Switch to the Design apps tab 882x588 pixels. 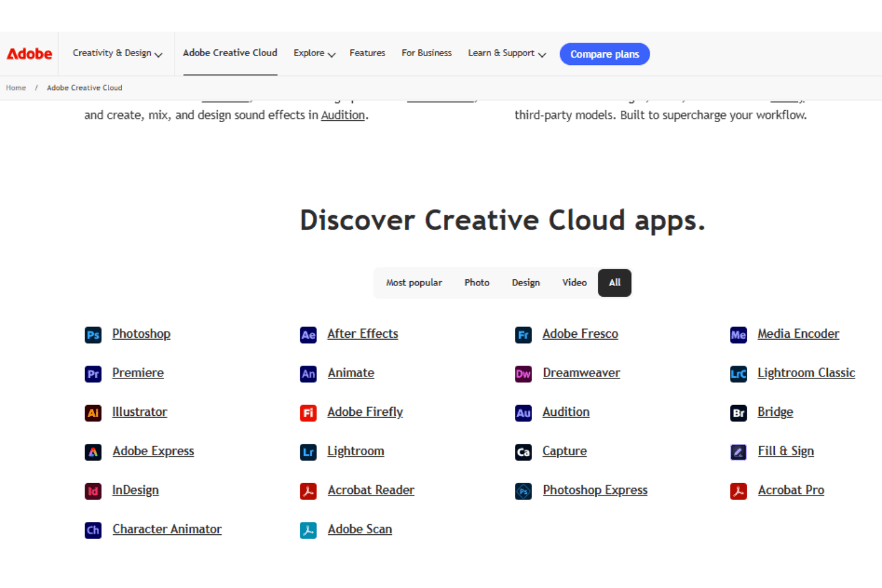(x=526, y=283)
